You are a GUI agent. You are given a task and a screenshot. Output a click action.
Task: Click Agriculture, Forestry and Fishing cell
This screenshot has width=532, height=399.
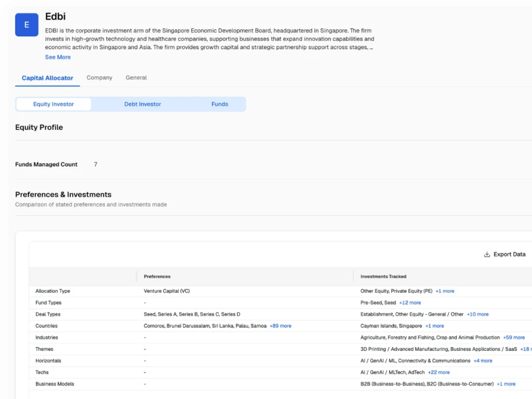430,337
